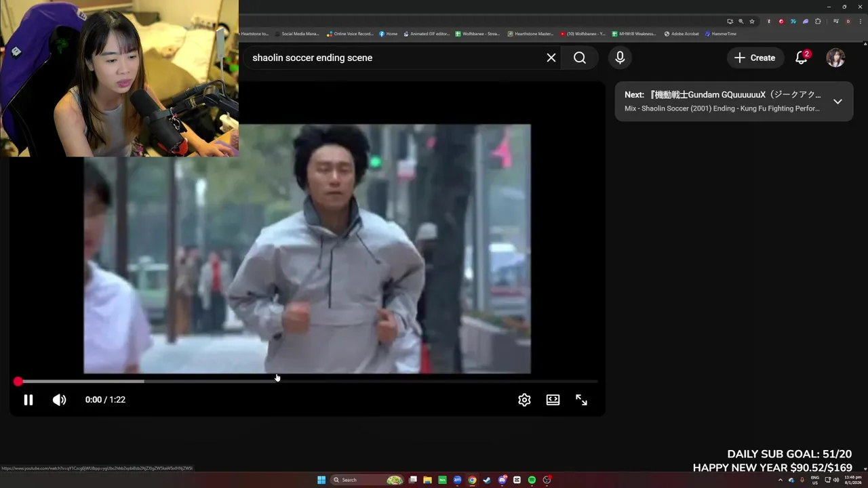Expand the Next playlist chevron

coord(837,102)
